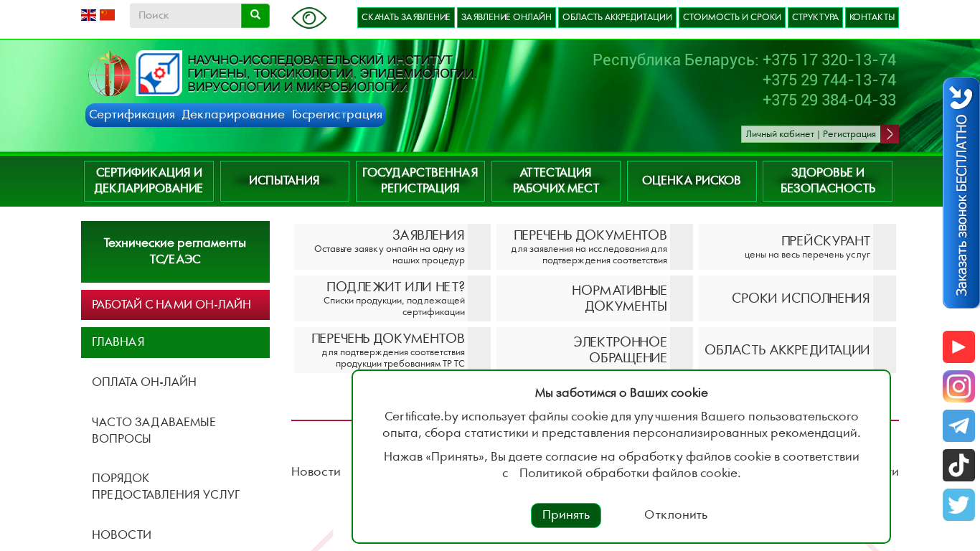
Task: Select ОЦЕНКА РИСКОВ section
Action: point(692,181)
